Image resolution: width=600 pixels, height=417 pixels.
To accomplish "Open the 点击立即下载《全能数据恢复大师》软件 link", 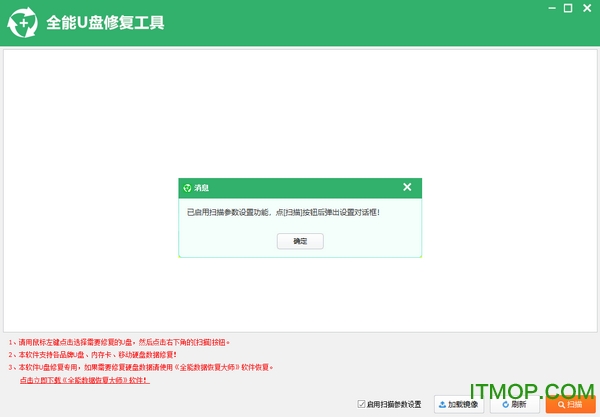I will click(x=85, y=380).
